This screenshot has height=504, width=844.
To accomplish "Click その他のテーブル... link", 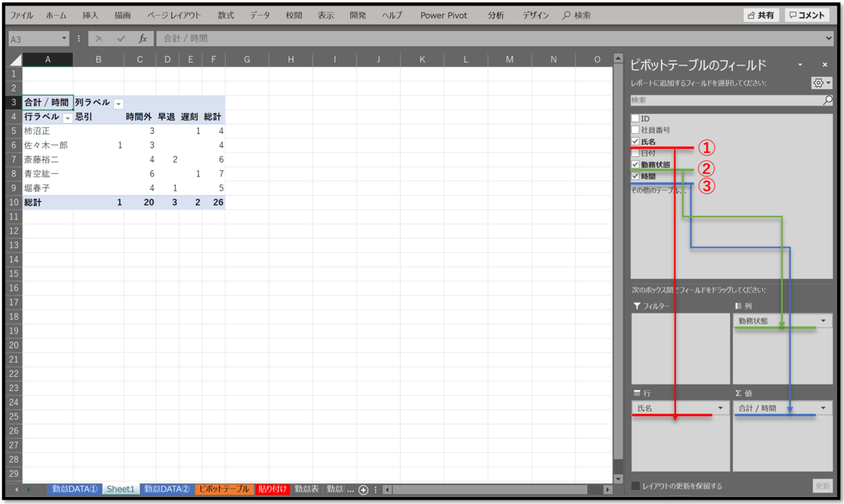I will click(658, 190).
